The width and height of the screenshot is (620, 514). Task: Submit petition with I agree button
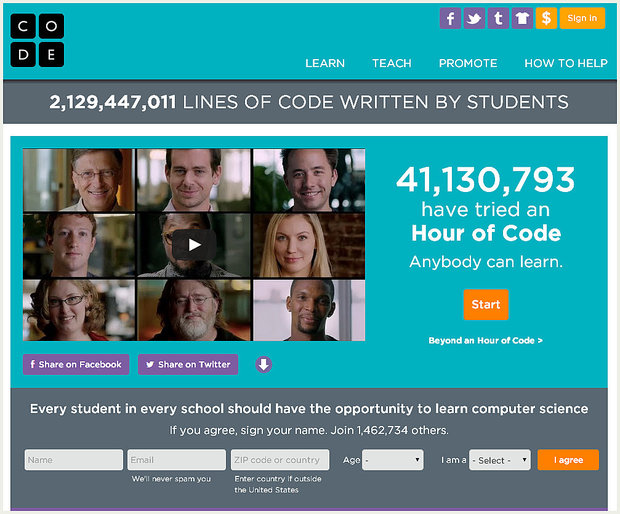(x=568, y=460)
